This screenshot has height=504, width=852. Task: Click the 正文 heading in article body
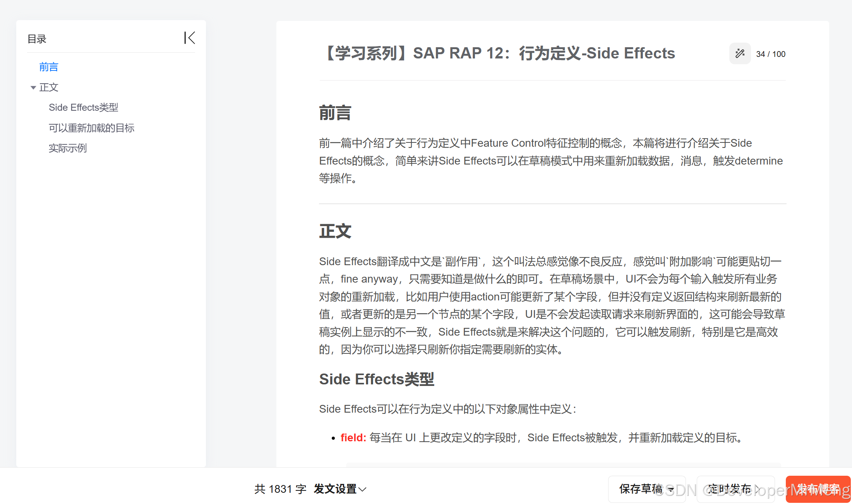335,231
